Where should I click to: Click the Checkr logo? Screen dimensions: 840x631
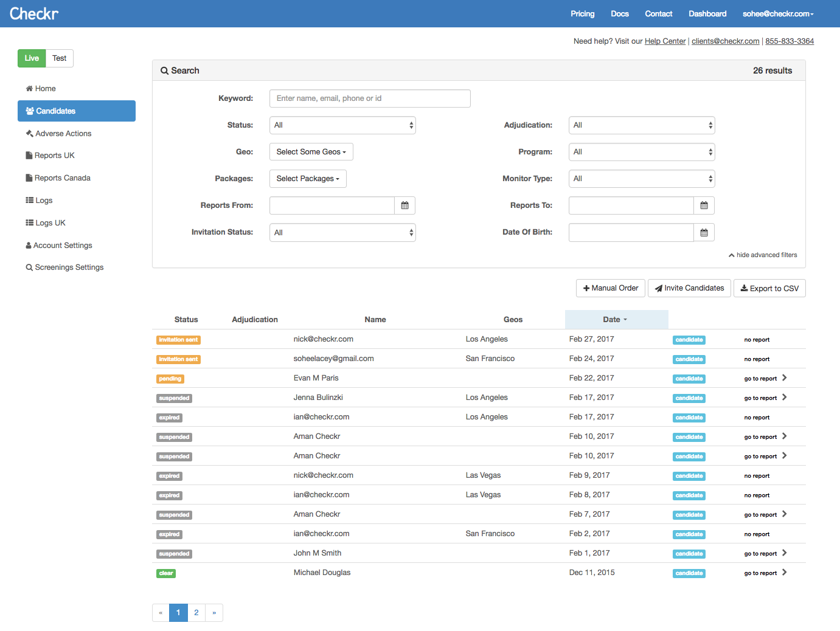pos(34,13)
